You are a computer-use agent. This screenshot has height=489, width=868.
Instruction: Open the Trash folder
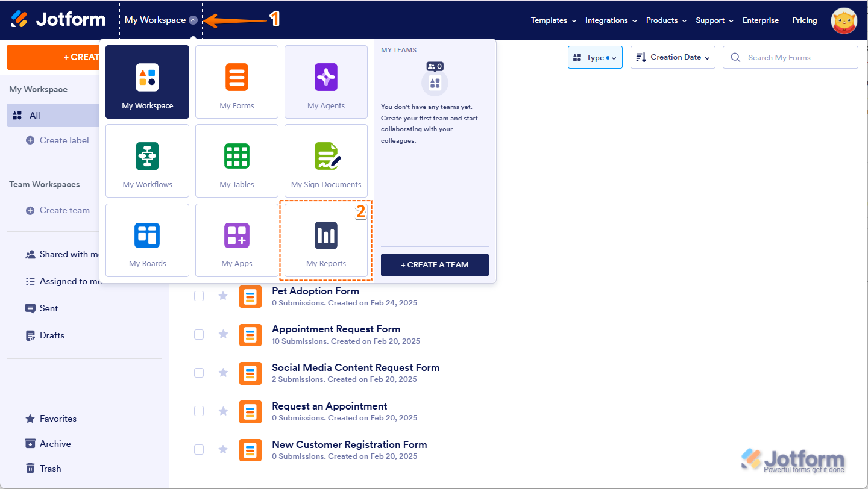click(x=43, y=469)
